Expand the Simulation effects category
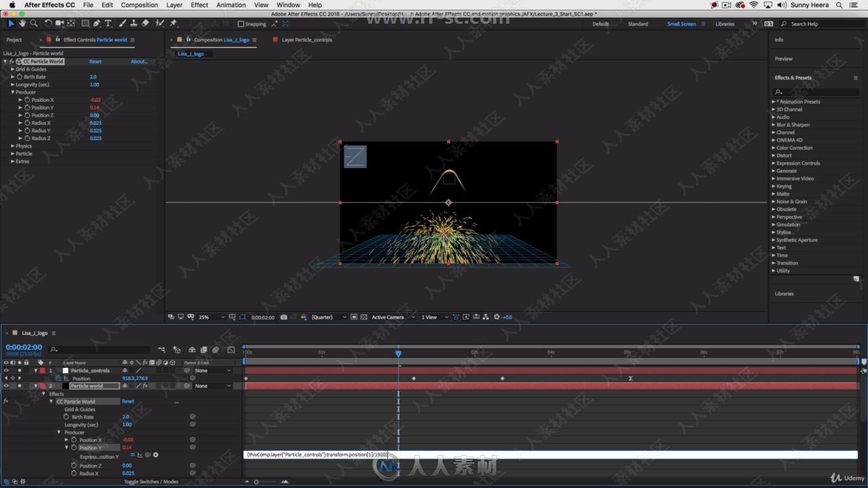This screenshot has height=488, width=868. [774, 224]
